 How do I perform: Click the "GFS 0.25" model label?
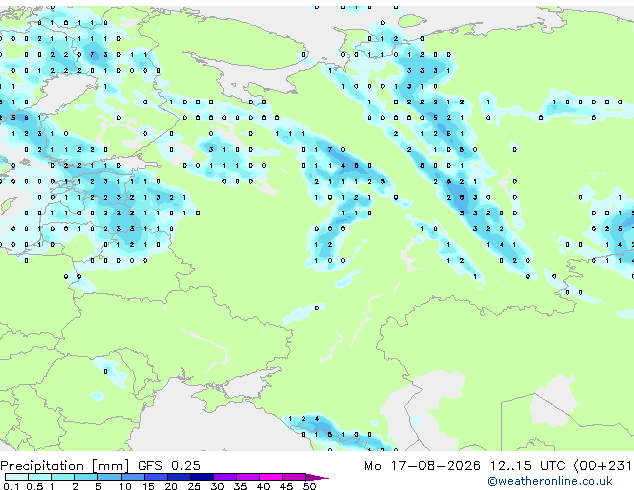pos(169,466)
